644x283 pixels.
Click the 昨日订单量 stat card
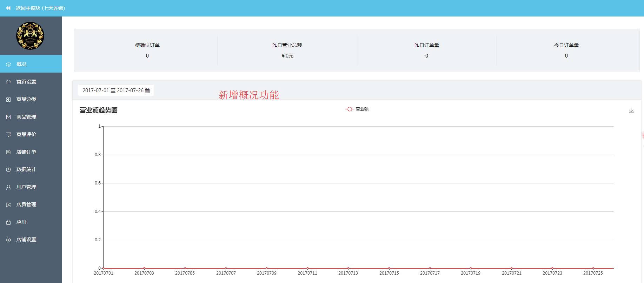[x=427, y=50]
